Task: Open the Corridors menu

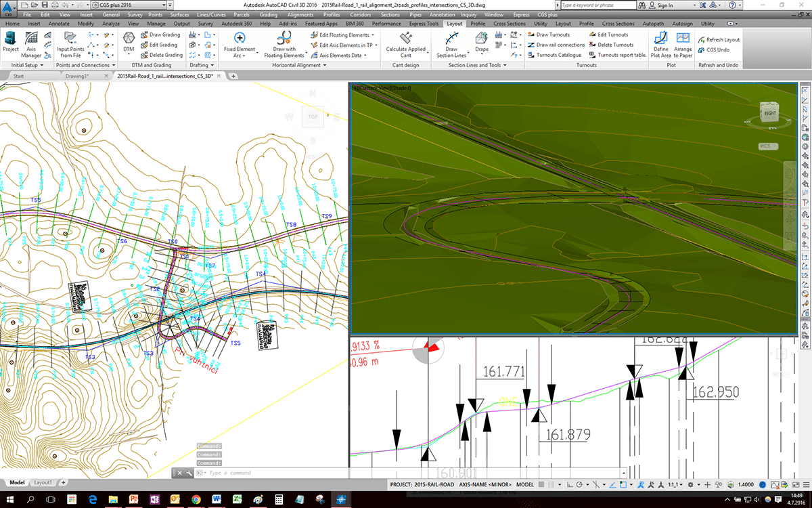Action: pos(361,14)
